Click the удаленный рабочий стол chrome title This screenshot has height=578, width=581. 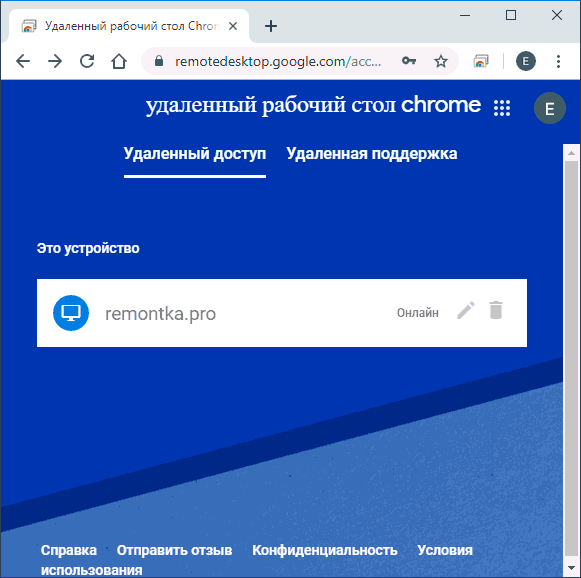pyautogui.click(x=313, y=105)
